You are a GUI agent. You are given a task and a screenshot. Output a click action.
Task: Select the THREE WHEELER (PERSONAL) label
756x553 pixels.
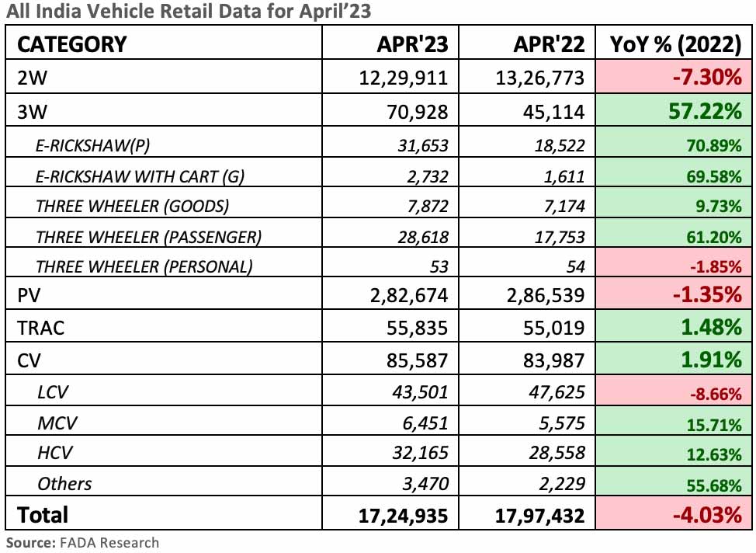(x=144, y=266)
